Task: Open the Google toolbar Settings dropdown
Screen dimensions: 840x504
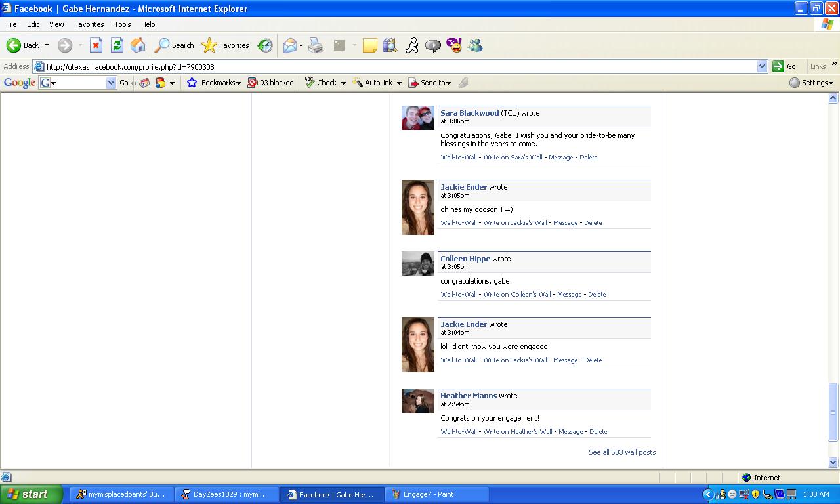Action: click(x=812, y=83)
